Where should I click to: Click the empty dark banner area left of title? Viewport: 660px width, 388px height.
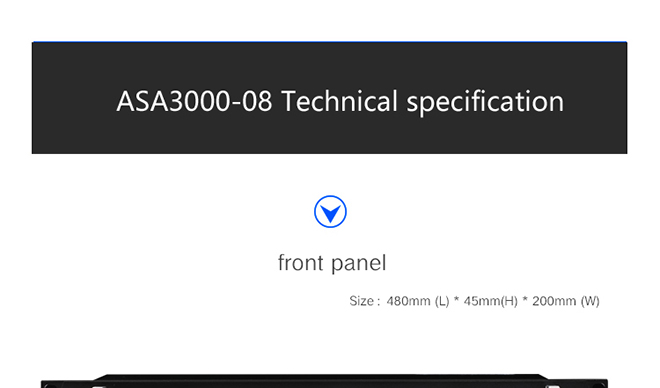pos(74,100)
